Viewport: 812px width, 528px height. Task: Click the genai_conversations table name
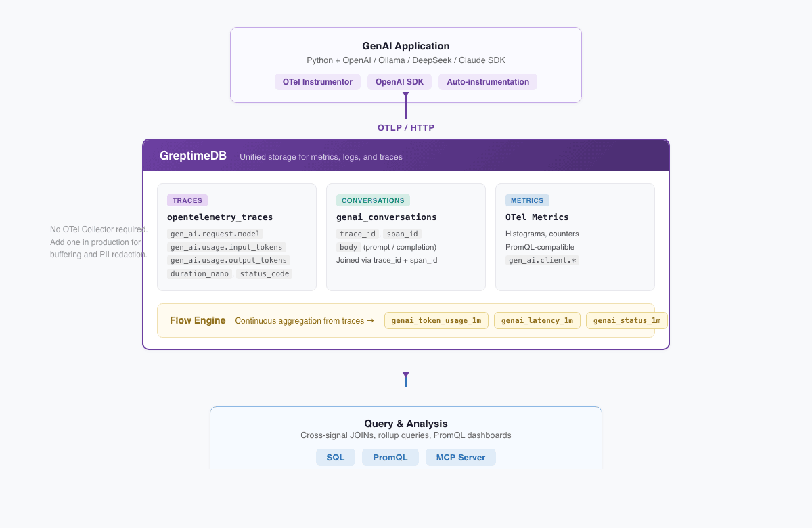coord(386,217)
